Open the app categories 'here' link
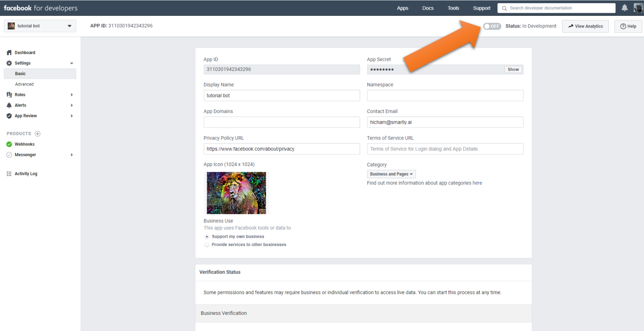 pos(477,183)
